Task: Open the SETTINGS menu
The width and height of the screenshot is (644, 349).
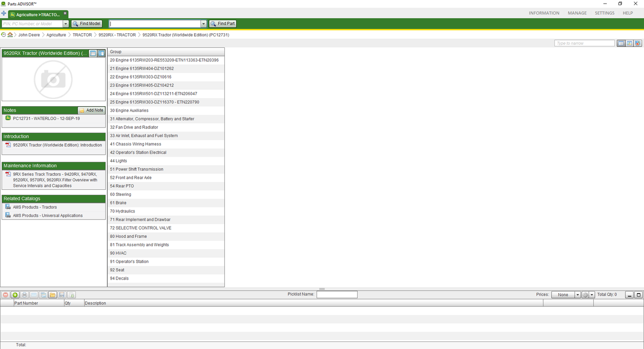Action: coord(604,13)
